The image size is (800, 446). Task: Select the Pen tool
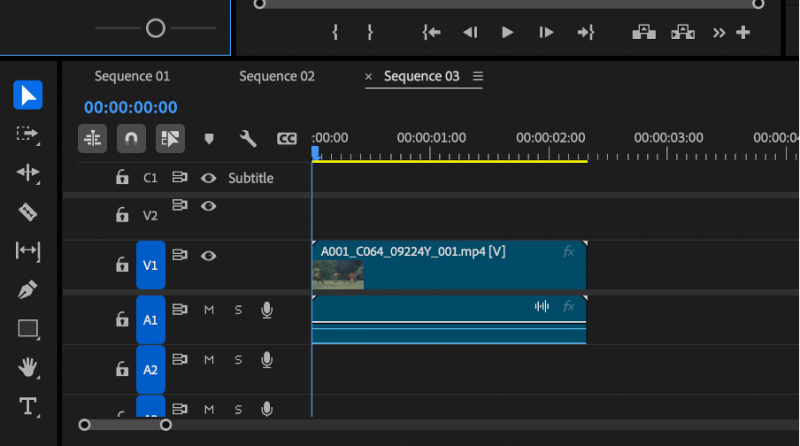[28, 289]
